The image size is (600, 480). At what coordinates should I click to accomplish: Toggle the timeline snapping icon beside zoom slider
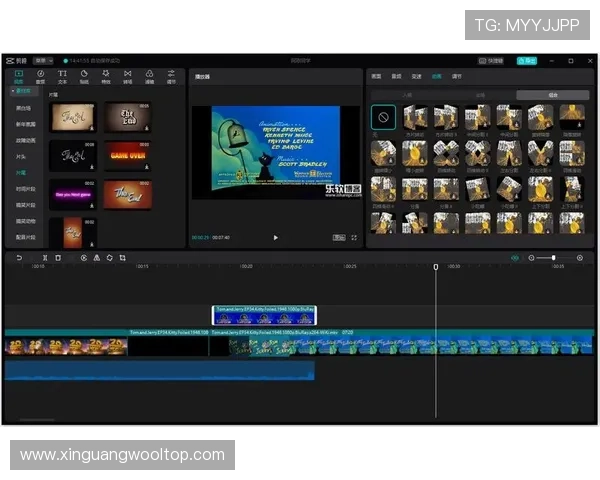coord(516,258)
